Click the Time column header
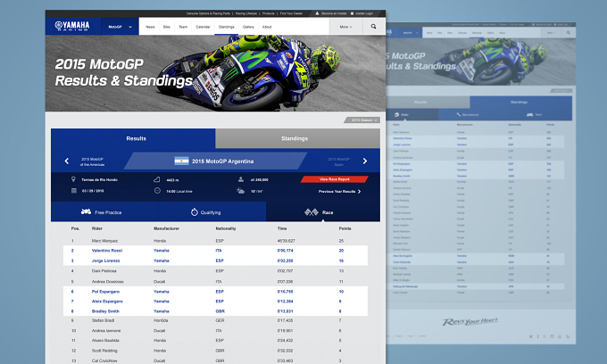607x364 pixels. 282,228
